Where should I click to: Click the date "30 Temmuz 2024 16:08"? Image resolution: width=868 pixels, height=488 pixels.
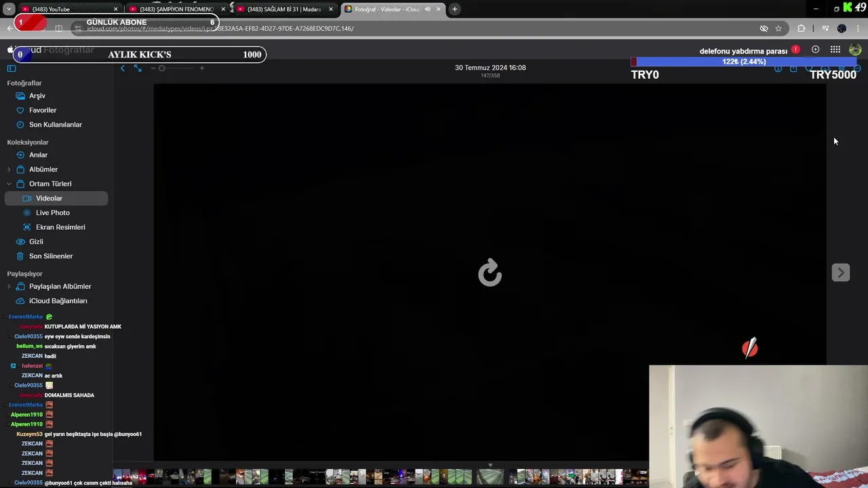click(x=490, y=68)
